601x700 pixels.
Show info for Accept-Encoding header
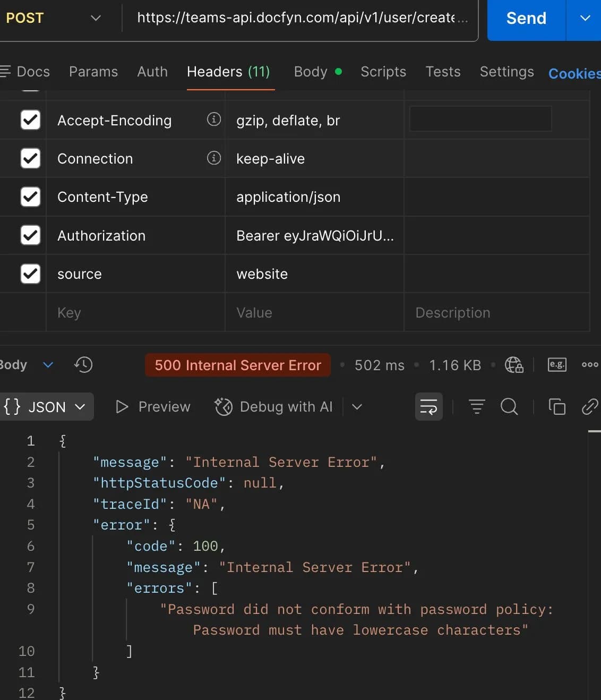pos(213,119)
